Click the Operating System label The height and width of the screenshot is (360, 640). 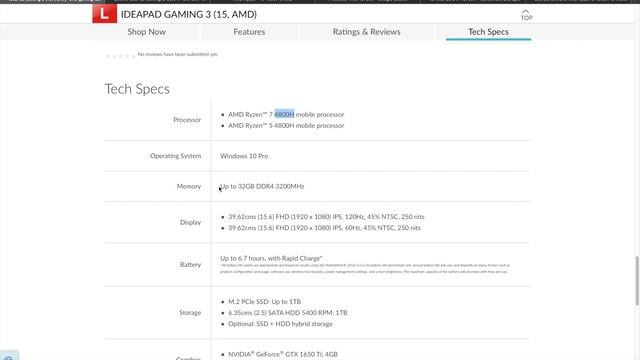point(176,156)
